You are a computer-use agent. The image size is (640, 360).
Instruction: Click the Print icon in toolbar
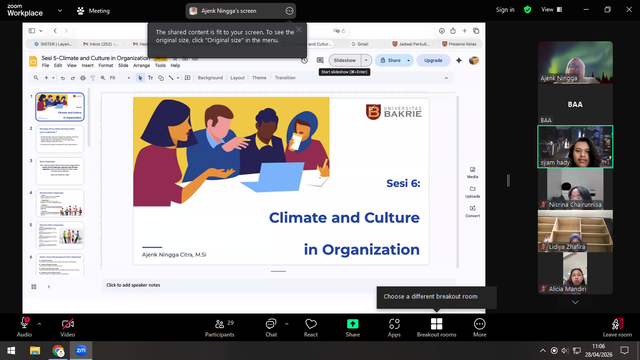pyautogui.click(x=83, y=78)
